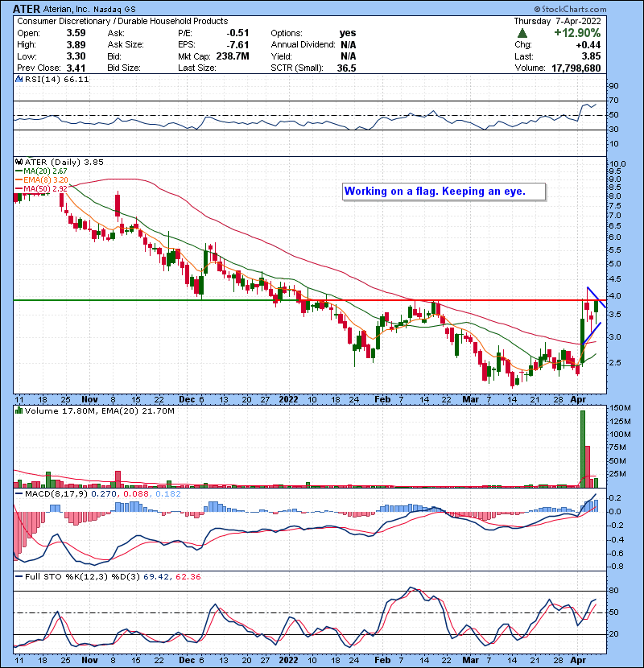Click the Bid Size label
The width and height of the screenshot is (644, 668).
[124, 68]
